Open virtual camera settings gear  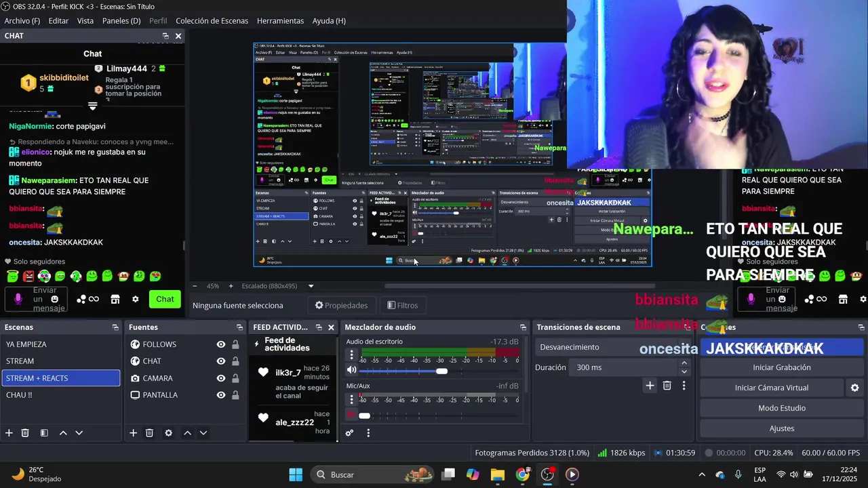854,388
